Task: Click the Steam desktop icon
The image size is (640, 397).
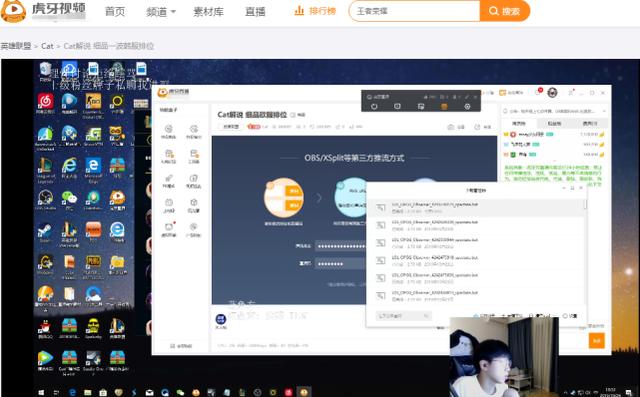Action: (x=45, y=233)
